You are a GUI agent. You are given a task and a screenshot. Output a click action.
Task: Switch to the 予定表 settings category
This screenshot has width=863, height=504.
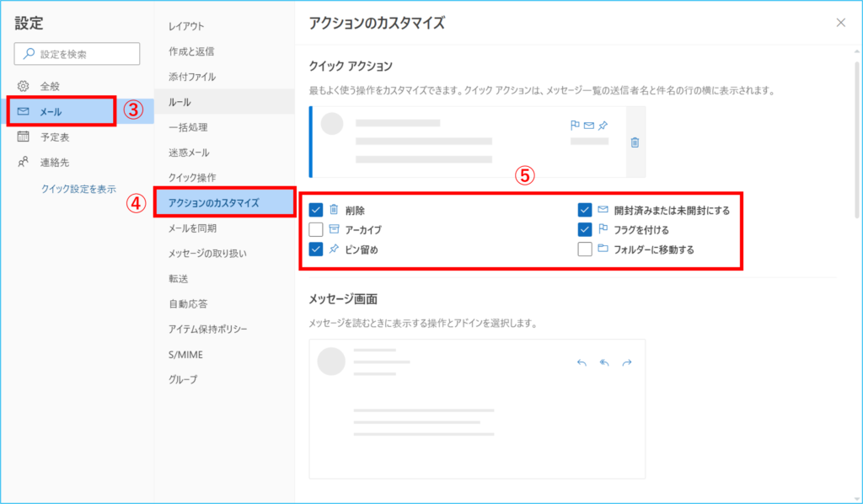(x=54, y=137)
